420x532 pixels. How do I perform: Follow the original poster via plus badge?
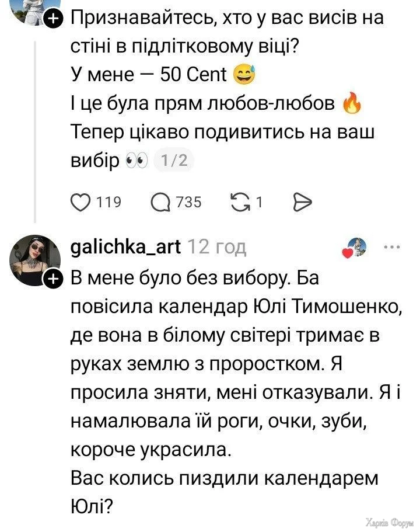(53, 19)
